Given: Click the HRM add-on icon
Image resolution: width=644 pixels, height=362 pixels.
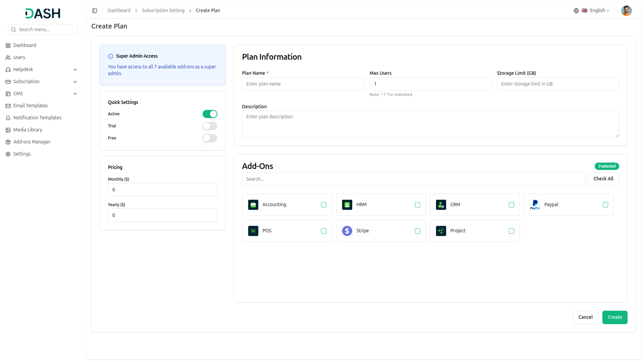Looking at the screenshot, I should (347, 205).
